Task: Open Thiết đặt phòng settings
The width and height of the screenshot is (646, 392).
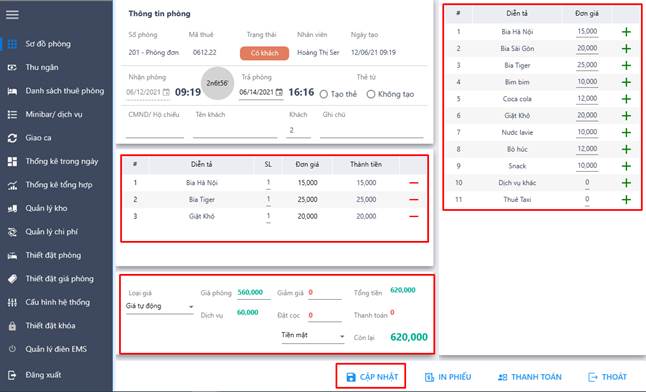Action: [53, 255]
